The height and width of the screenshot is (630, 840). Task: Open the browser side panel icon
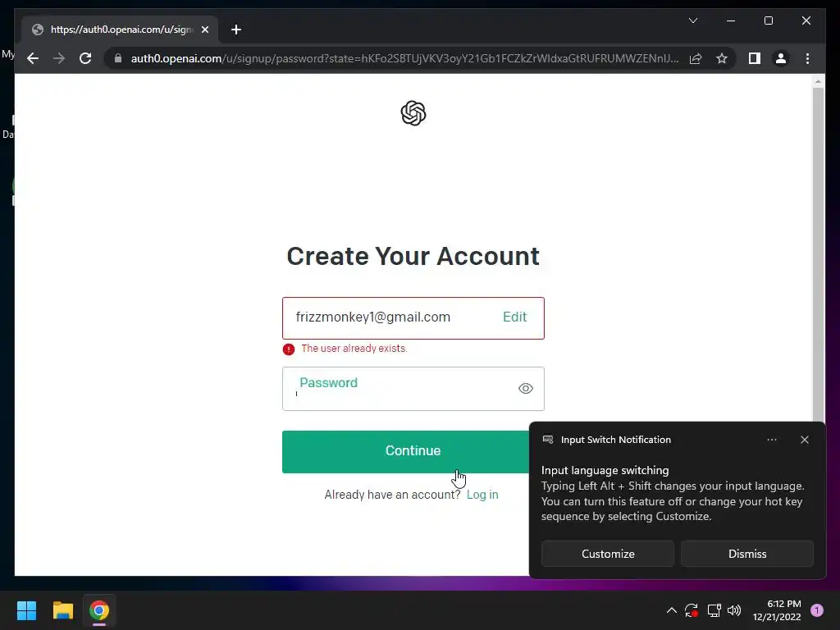tap(755, 58)
